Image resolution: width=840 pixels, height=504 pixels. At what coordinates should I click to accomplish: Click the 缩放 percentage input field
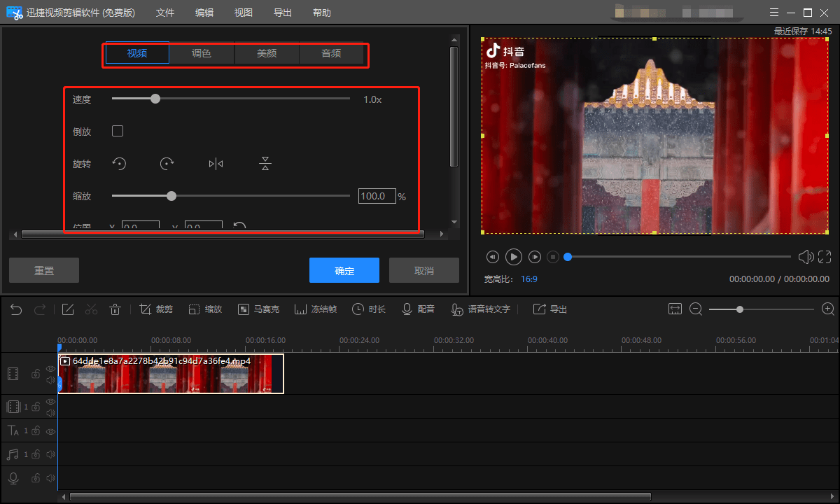coord(377,196)
